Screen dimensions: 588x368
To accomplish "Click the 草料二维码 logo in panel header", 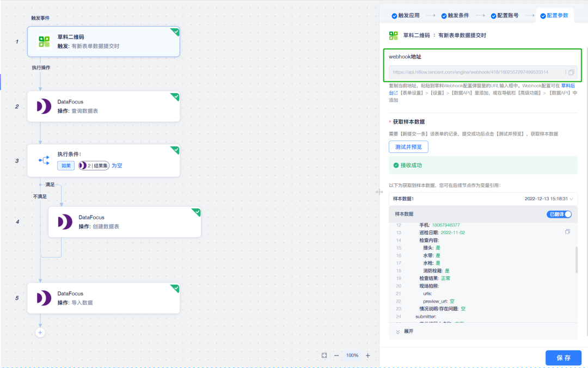I will click(x=394, y=35).
